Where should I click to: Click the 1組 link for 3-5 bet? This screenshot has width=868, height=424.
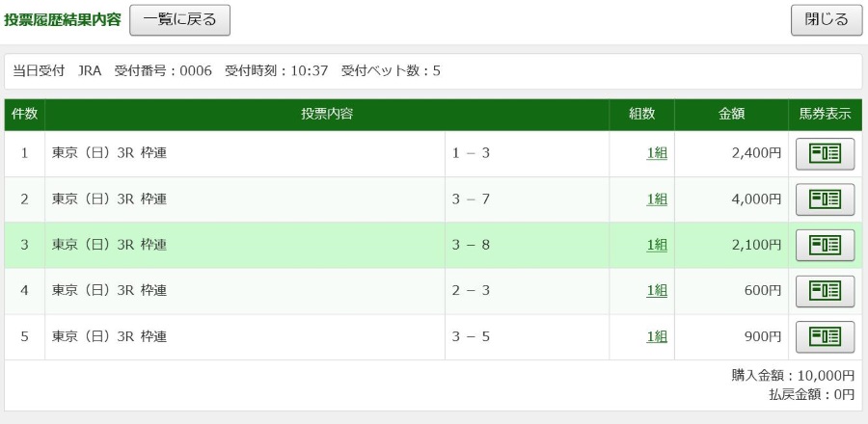tap(657, 336)
